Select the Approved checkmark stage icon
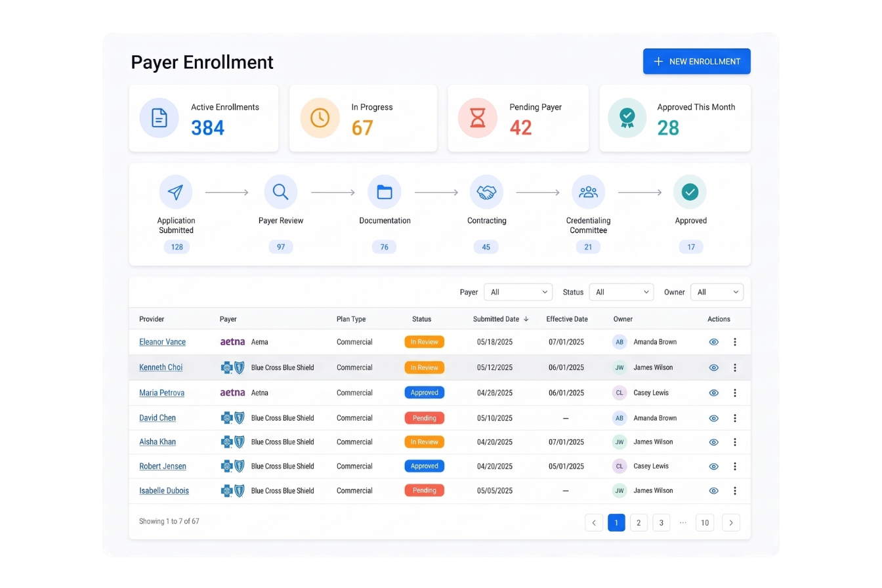The width and height of the screenshot is (882, 588). tap(690, 192)
